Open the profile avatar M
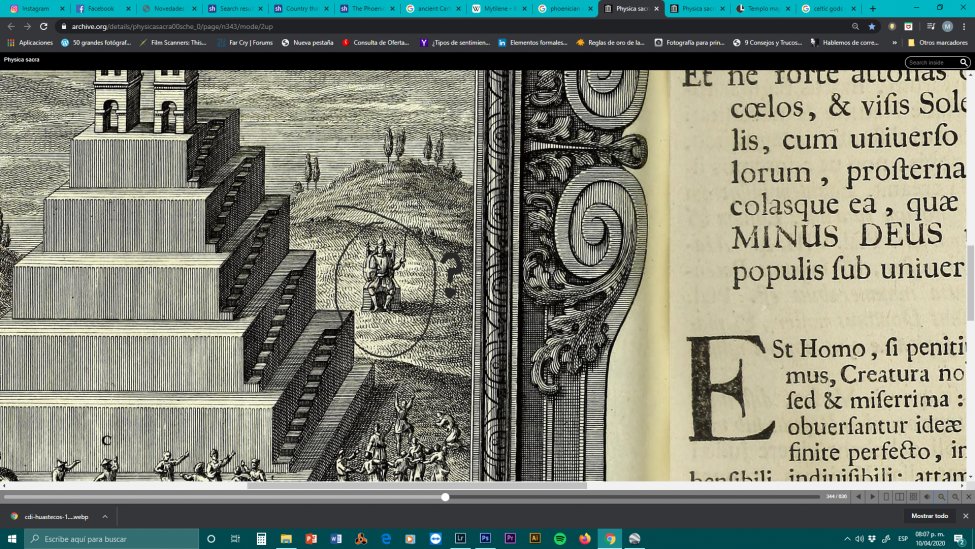The image size is (975, 549). (x=947, y=27)
